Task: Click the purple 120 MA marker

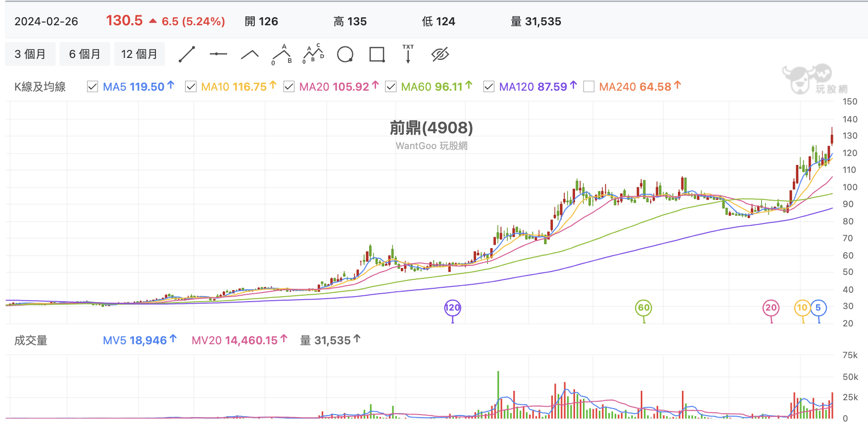Action: tap(452, 308)
